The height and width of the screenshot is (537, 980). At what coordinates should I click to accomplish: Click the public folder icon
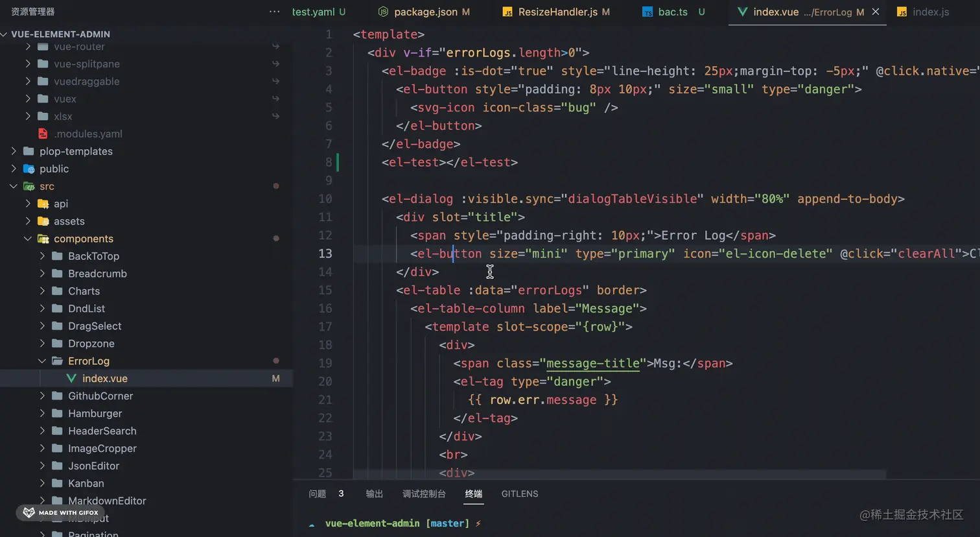coord(29,169)
